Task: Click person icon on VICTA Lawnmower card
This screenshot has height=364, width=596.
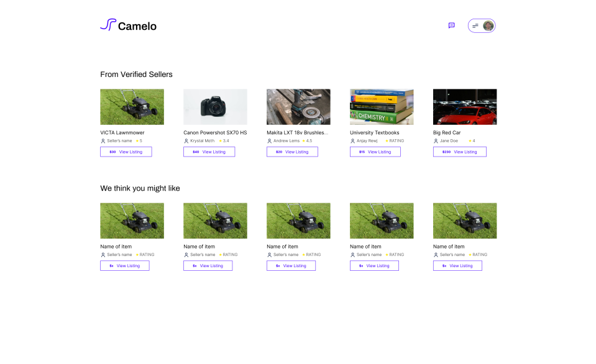Action: [x=103, y=141]
